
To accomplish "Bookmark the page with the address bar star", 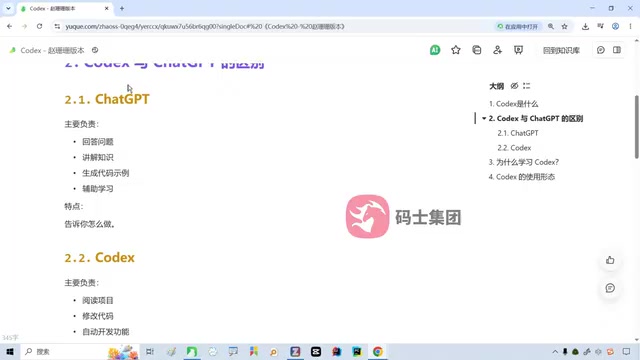I will pos(564,27).
